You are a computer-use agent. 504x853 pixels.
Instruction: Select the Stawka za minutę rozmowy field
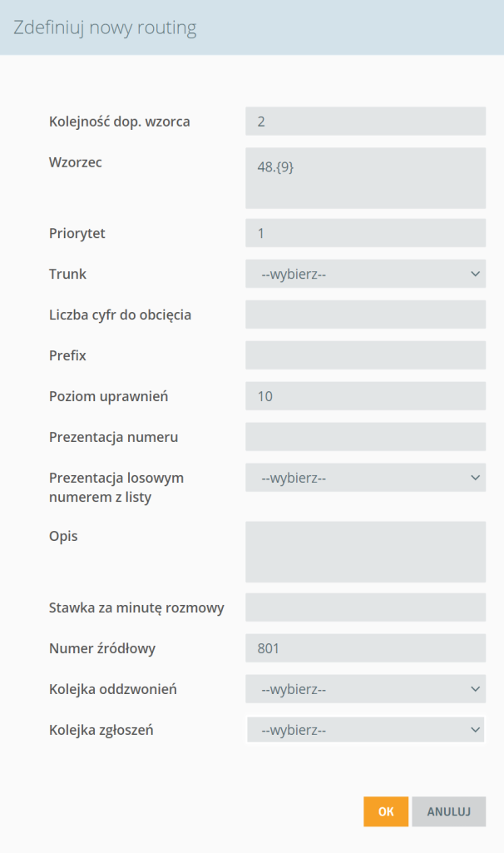tap(365, 608)
